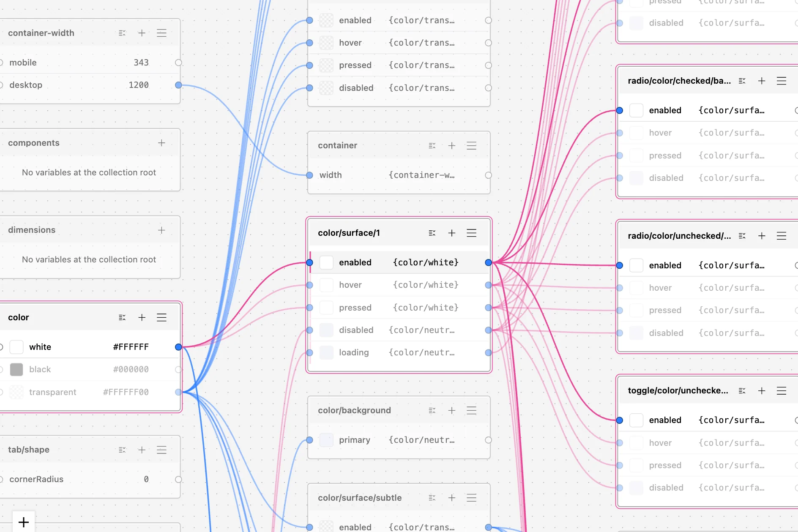Collapse the toggle/color/unchecked group list
The image size is (798, 532).
[x=742, y=390]
